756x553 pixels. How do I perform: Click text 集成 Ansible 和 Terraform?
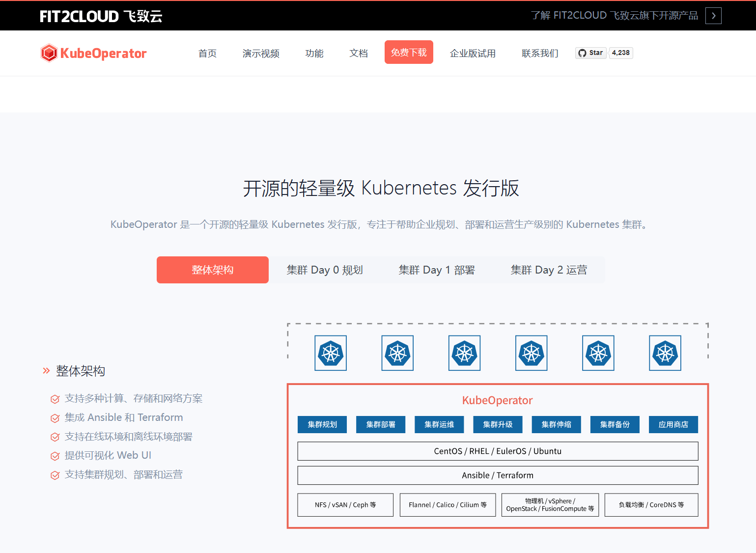(124, 417)
